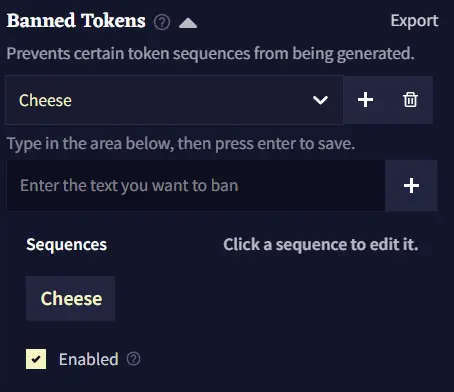Click the checkmark inside the Enabled box

[36, 359]
